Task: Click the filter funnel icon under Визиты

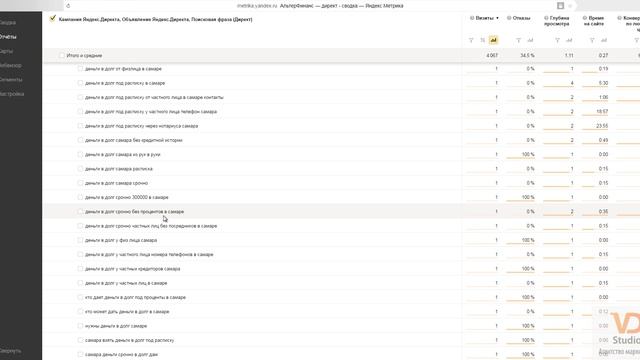Action: 471,40
